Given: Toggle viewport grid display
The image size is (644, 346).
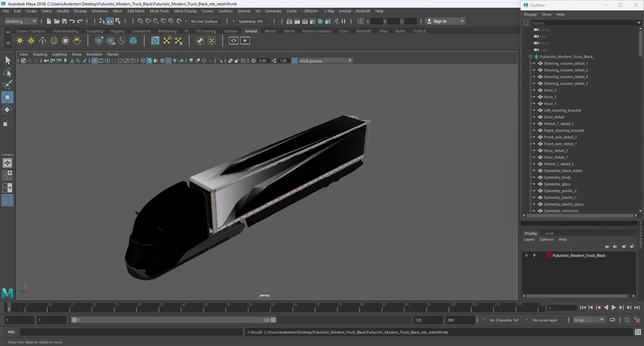Looking at the screenshot, I should pos(95,61).
